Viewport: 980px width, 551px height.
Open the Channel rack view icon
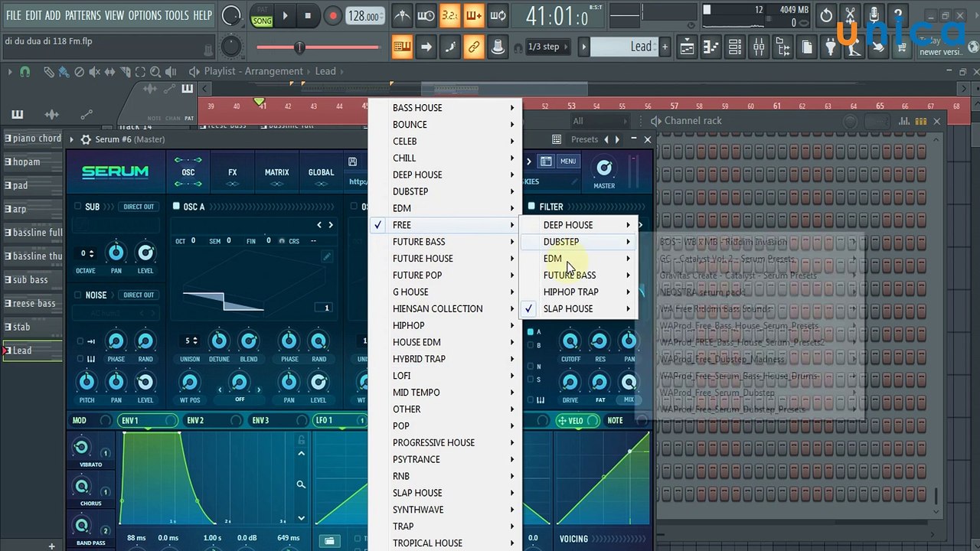click(735, 47)
